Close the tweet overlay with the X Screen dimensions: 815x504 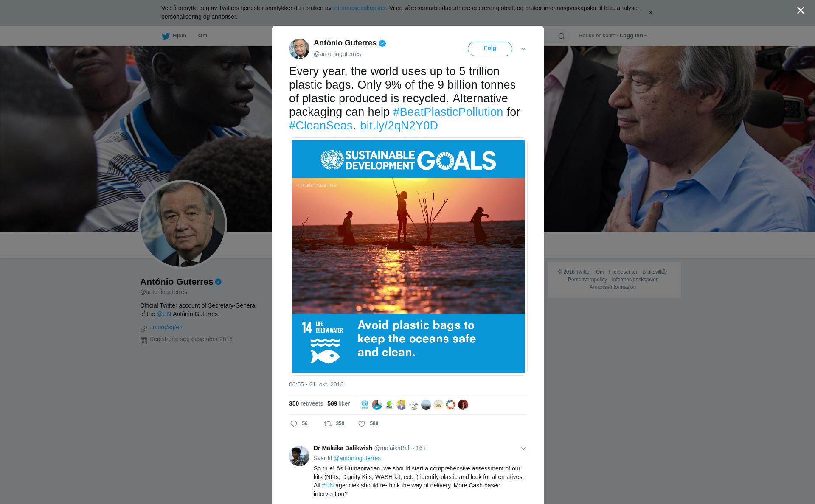pyautogui.click(x=801, y=10)
